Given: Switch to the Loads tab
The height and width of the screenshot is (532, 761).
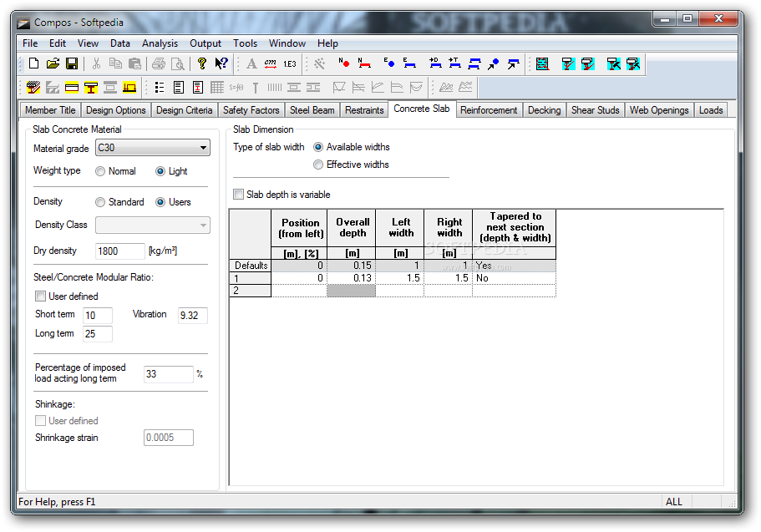Looking at the screenshot, I should point(711,110).
